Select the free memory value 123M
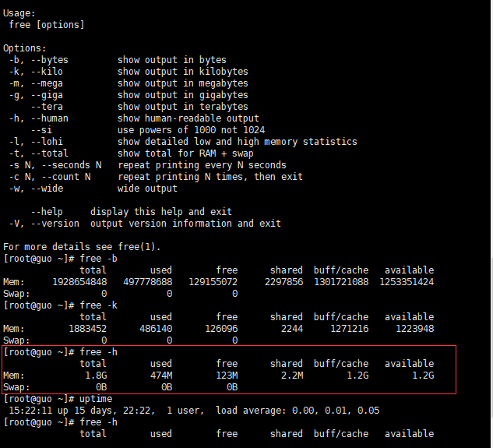The height and width of the screenshot is (448, 493). tap(227, 376)
